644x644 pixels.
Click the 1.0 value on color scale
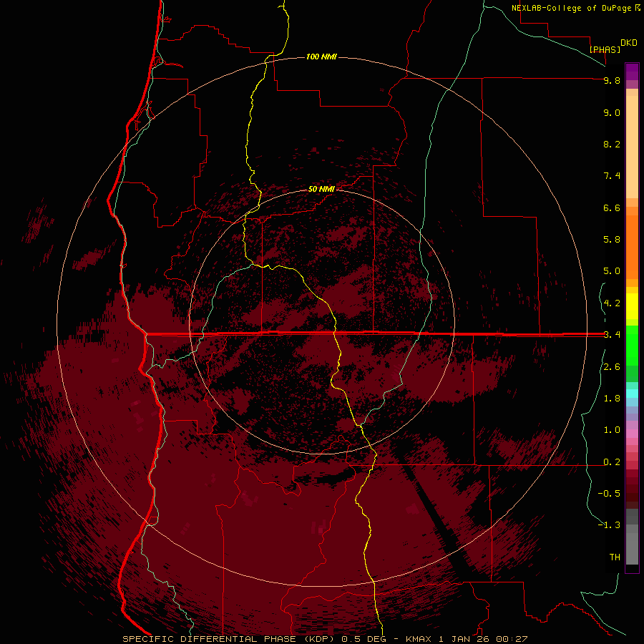612,430
